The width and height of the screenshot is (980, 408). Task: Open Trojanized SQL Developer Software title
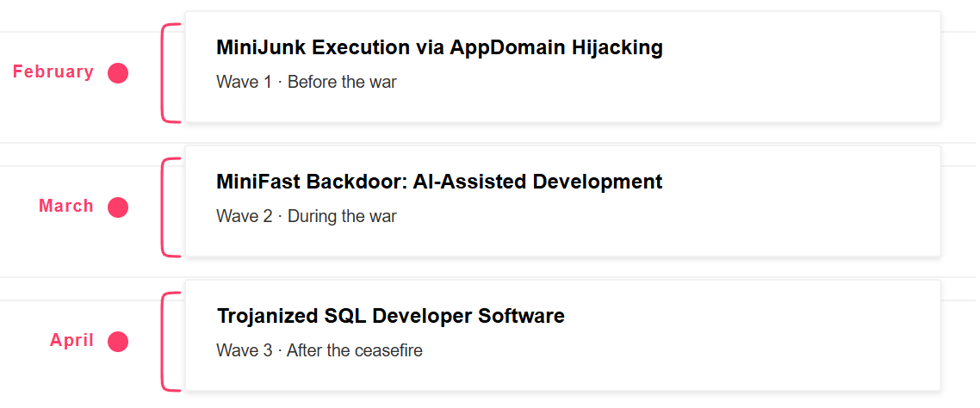391,316
